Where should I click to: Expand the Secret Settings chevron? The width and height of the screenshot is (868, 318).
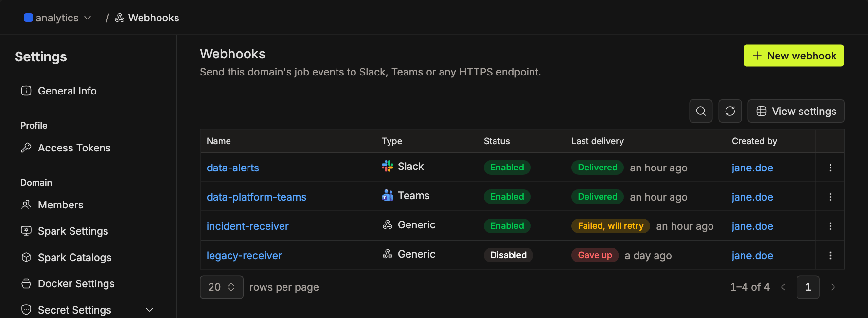[x=150, y=310]
